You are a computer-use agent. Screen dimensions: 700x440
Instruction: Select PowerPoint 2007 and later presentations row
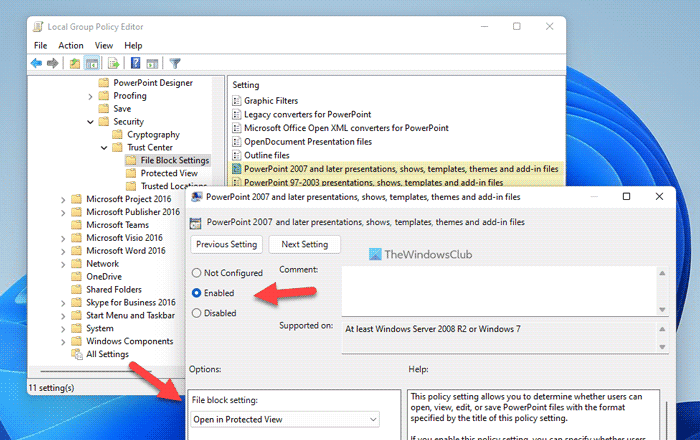tap(396, 169)
